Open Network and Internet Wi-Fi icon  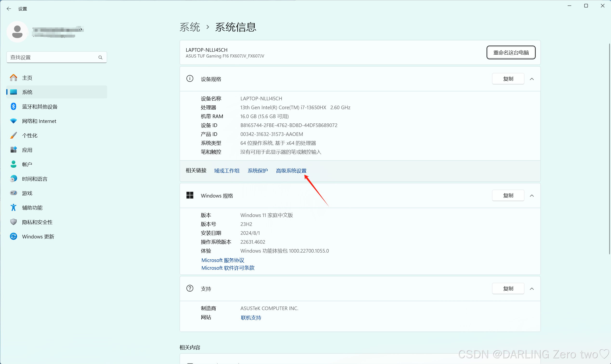click(13, 121)
